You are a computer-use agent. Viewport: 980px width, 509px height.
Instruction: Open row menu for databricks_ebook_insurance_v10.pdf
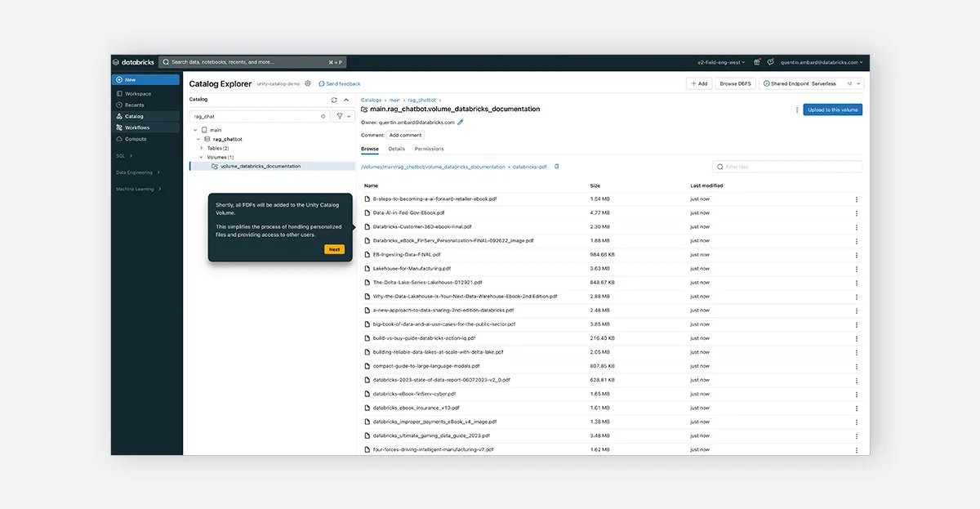coord(857,408)
